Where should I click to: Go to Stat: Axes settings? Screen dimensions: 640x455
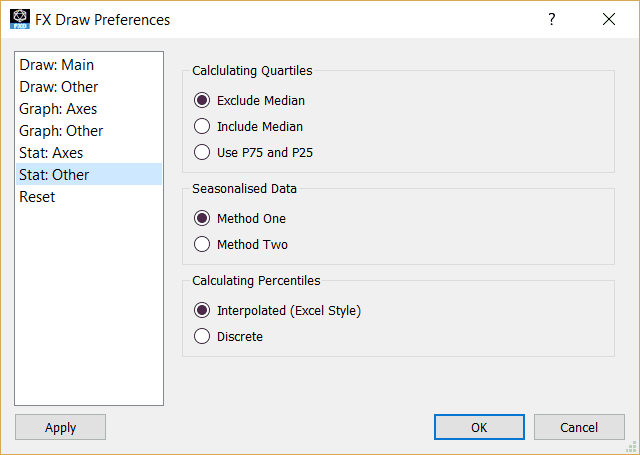(89, 153)
